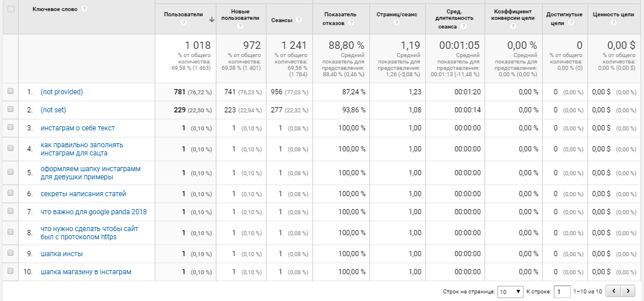The width and height of the screenshot is (644, 301).
Task: Open help icon under Страниц/сеанс header
Action: [397, 23]
